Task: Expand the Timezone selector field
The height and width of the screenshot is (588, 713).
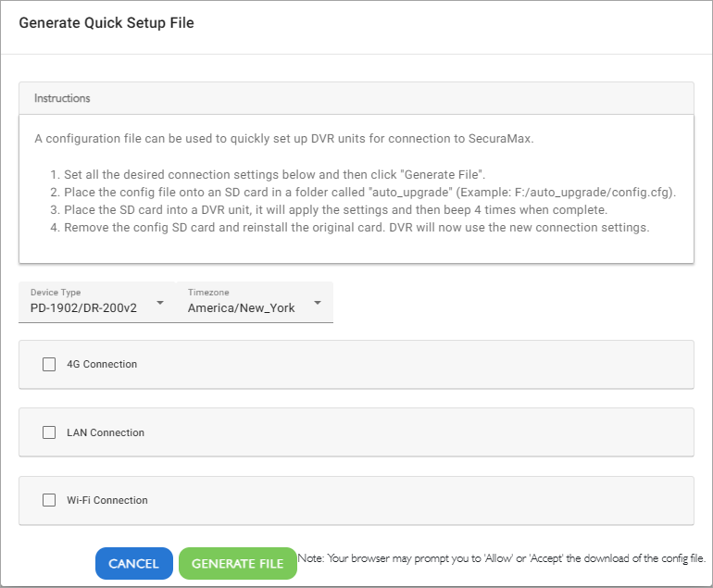Action: click(x=255, y=302)
